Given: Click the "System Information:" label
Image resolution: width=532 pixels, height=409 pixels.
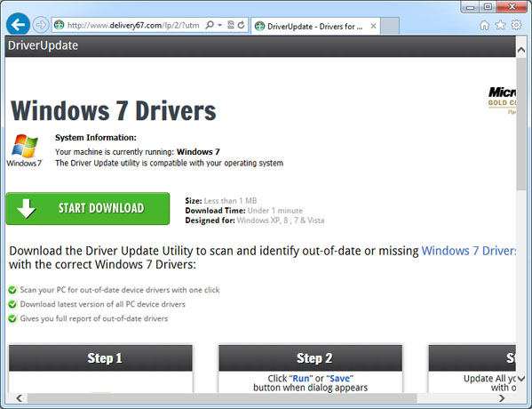Looking at the screenshot, I should tap(96, 138).
